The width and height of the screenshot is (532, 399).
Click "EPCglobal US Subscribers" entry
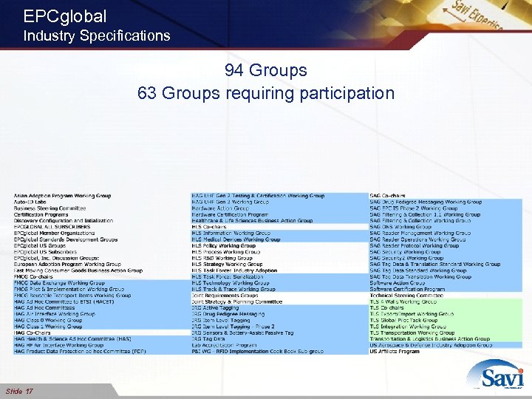pos(45,252)
